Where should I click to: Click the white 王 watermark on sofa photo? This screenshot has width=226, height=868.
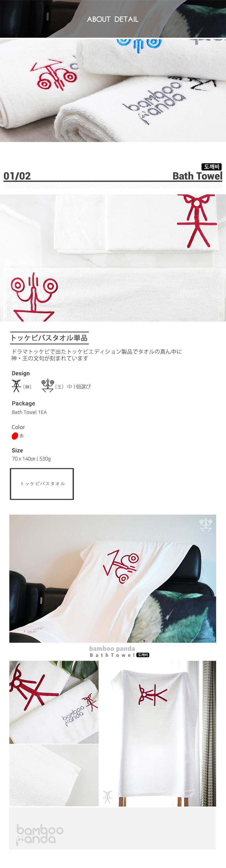[x=206, y=525]
